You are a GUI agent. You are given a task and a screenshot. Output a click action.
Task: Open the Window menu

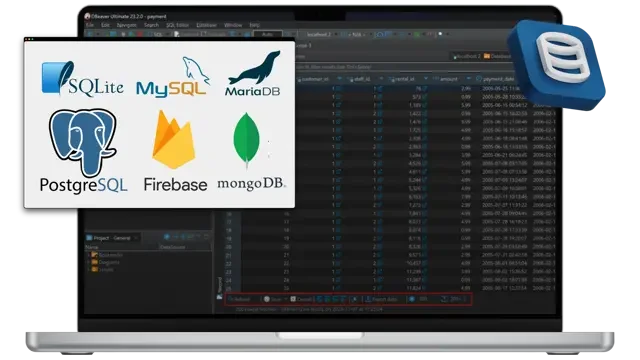click(233, 25)
